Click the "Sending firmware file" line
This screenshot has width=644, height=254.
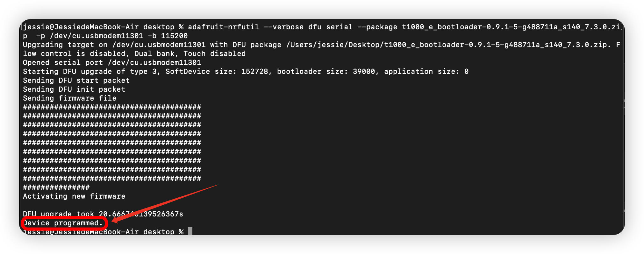(x=69, y=98)
